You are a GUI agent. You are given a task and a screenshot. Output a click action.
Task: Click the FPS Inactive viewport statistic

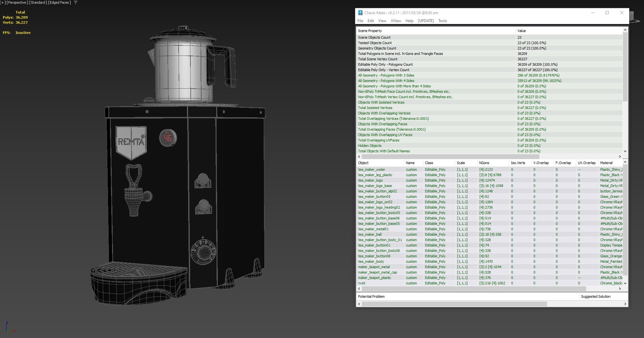[16, 32]
